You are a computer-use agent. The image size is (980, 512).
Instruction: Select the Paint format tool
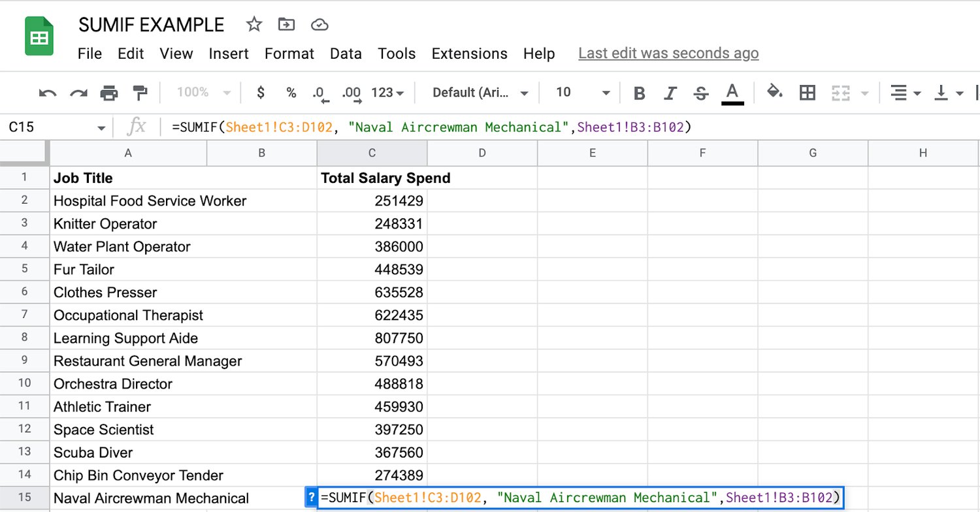point(140,93)
